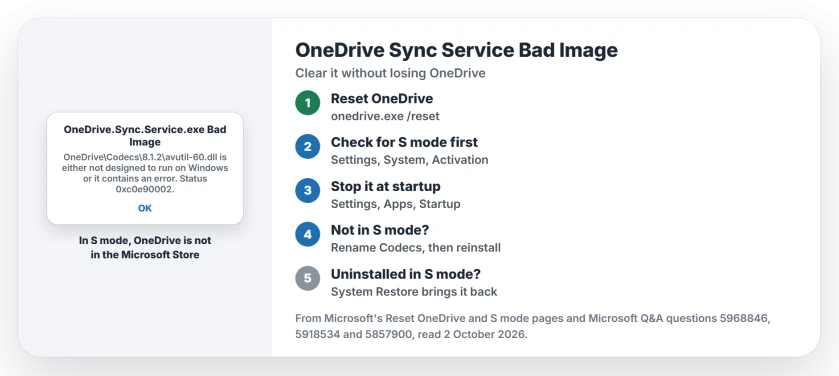
Task: Click the "Settings, System, Activation" path text
Action: [x=409, y=160]
